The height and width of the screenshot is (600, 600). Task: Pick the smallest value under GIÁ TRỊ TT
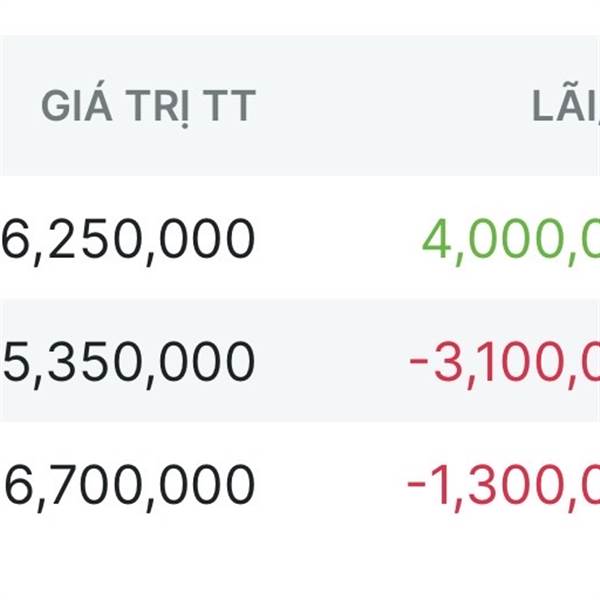click(130, 362)
